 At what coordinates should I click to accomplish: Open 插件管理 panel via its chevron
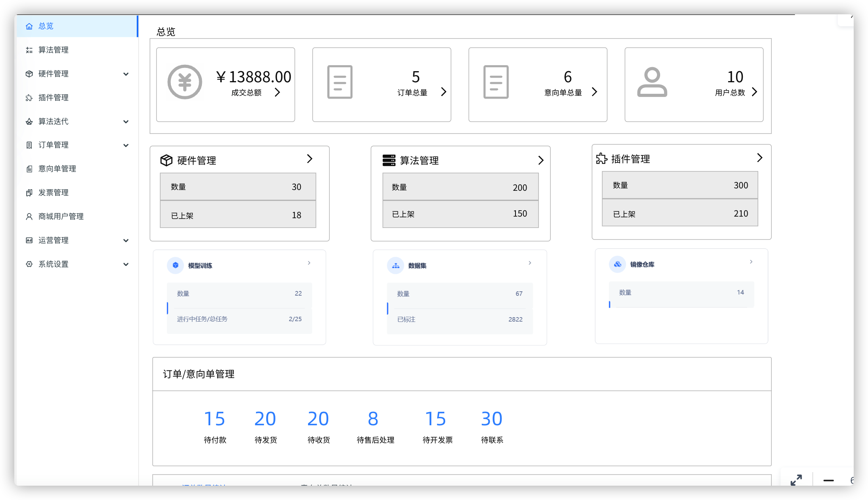point(759,158)
